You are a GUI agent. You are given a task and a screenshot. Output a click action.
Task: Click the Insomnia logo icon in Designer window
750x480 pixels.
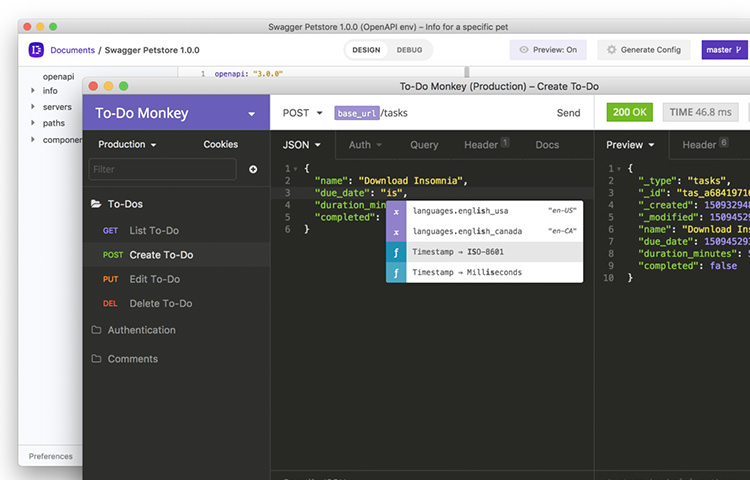click(36, 50)
